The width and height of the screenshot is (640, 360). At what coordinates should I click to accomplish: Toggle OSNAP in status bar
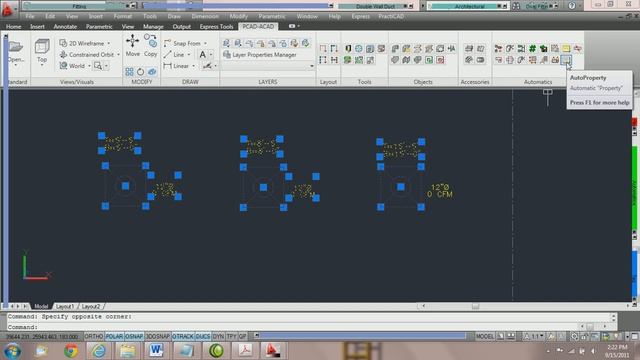click(134, 336)
